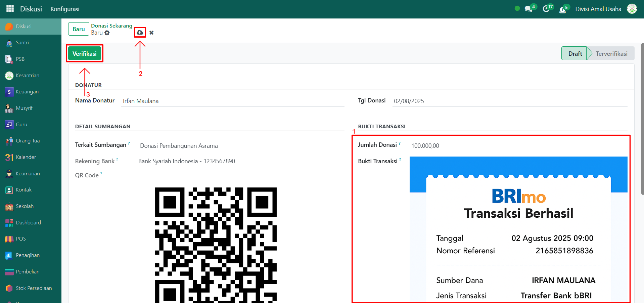Discard changes with the X icon

(151, 33)
